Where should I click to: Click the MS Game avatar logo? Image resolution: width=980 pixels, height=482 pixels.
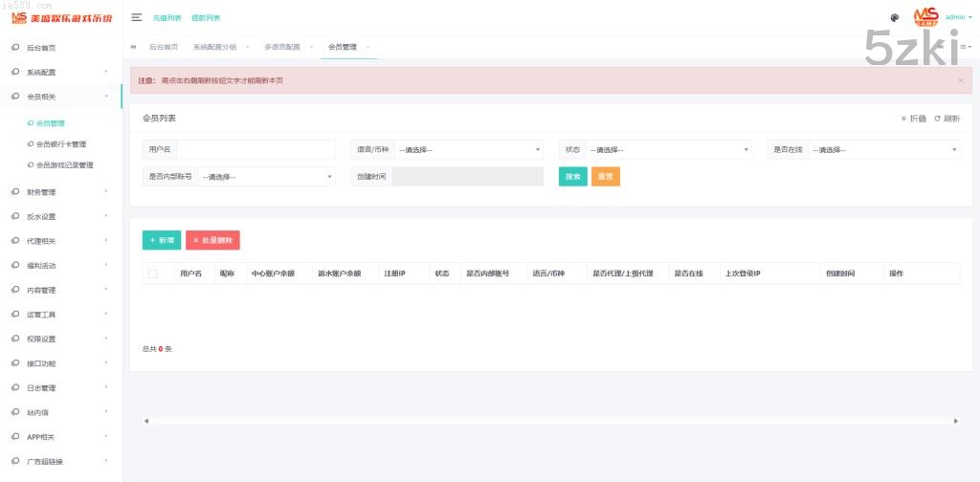(x=925, y=17)
